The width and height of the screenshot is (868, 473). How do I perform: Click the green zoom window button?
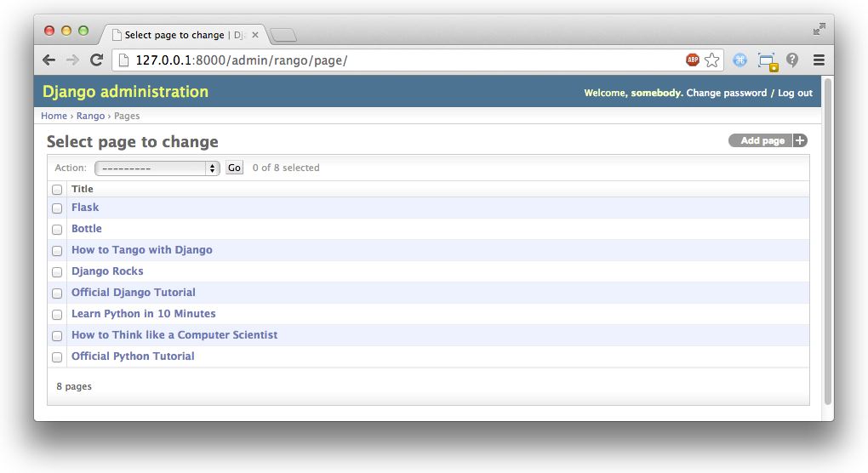(x=83, y=31)
